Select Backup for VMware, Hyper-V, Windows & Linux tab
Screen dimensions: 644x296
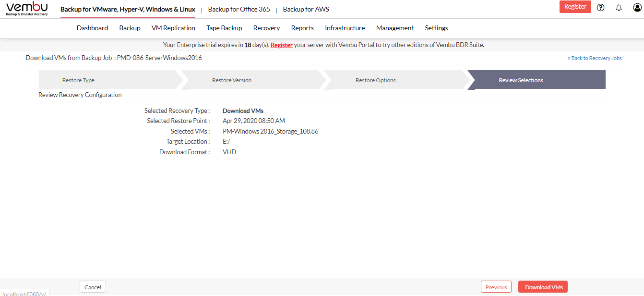tap(128, 9)
